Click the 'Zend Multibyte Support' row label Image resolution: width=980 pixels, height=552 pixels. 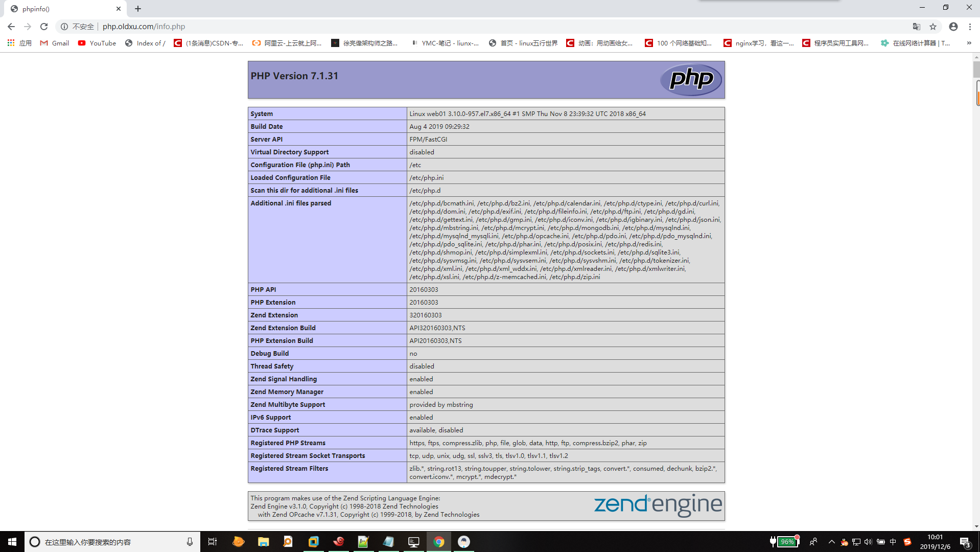288,404
